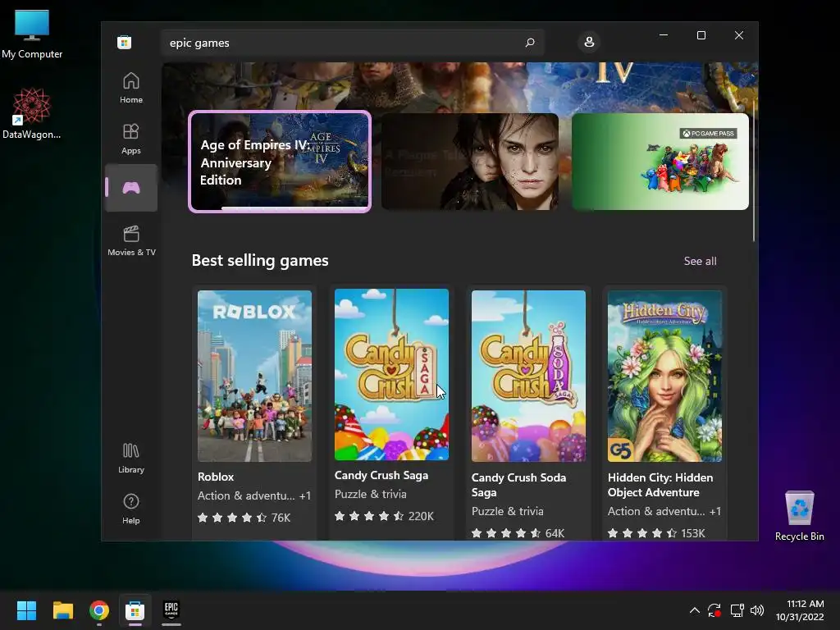Image resolution: width=840 pixels, height=630 pixels.
Task: Open Help from the sidebar
Action: [131, 509]
